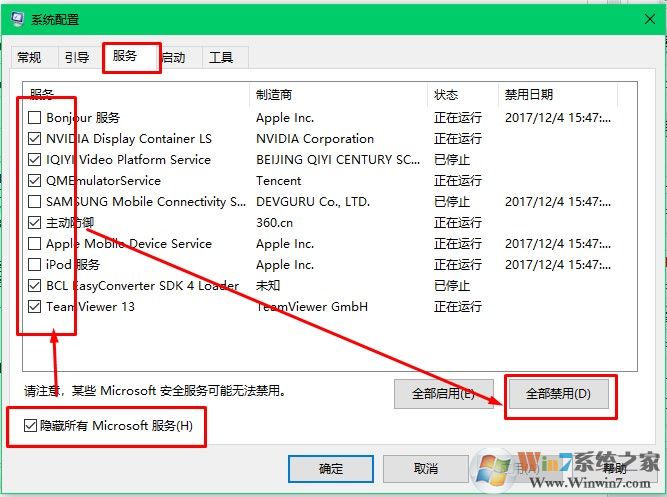The image size is (667, 497).
Task: Sort by the 禁用日期 column header
Action: [558, 94]
